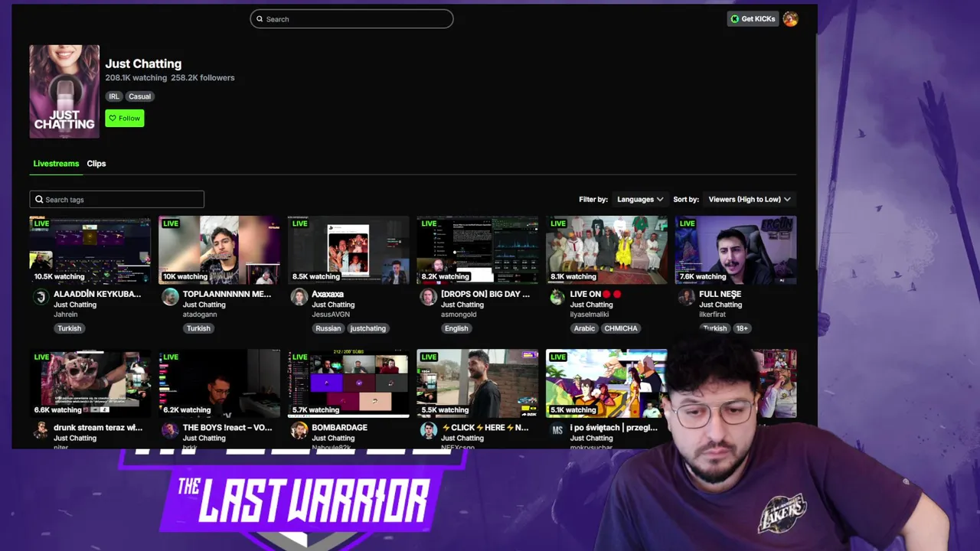Screen dimensions: 980x551
Task: Open asmongold's stream thumbnail
Action: (x=477, y=250)
